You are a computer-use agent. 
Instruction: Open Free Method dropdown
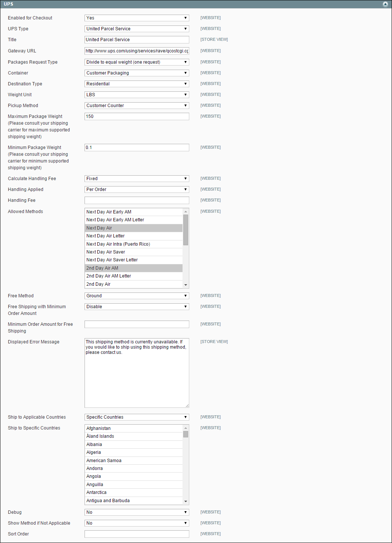click(x=137, y=296)
